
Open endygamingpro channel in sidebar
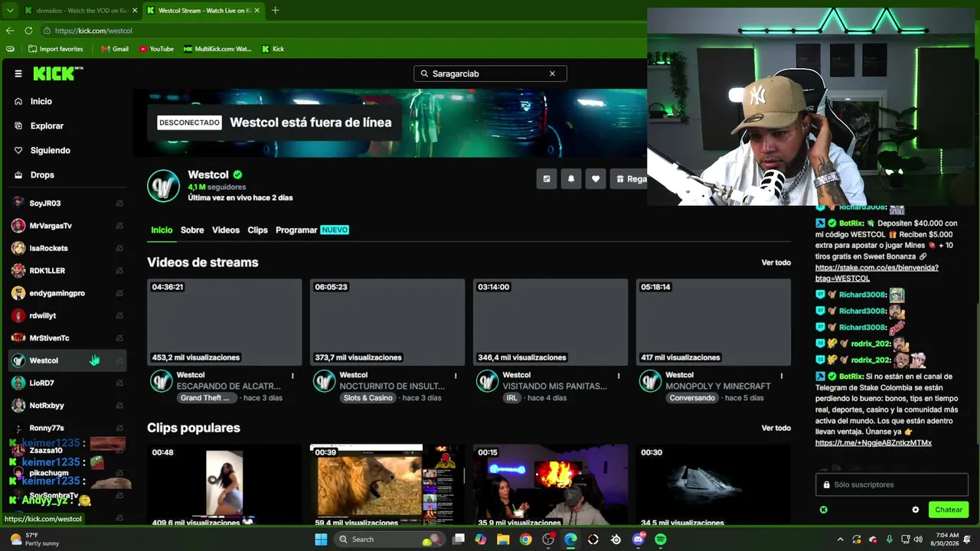(x=67, y=293)
